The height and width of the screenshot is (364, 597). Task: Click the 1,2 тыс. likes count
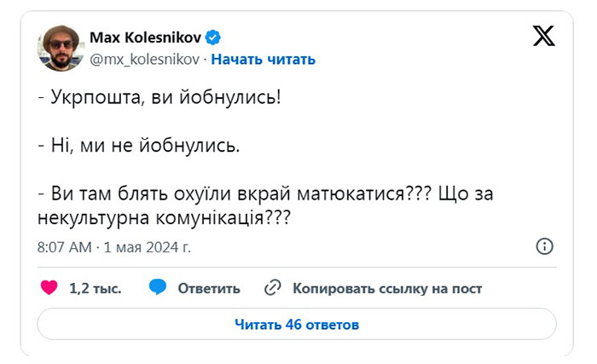pyautogui.click(x=95, y=289)
